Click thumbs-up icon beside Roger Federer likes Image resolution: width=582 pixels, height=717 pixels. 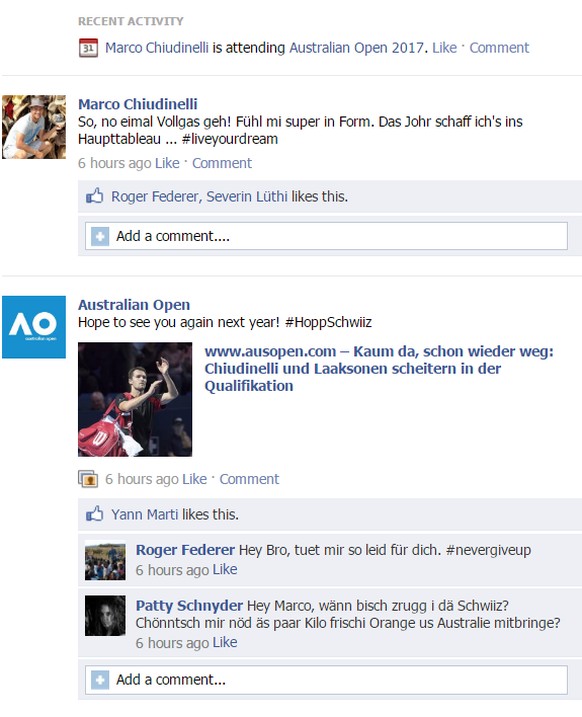coord(95,196)
